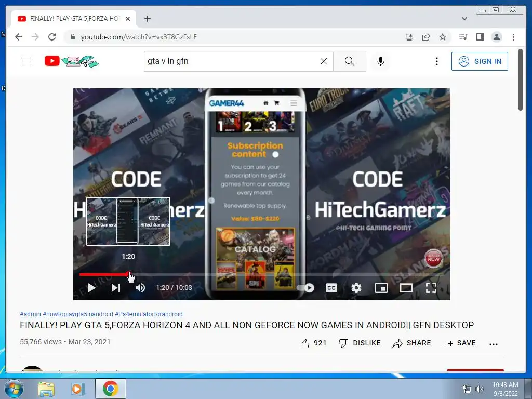Click the DISLIKE button
Image resolution: width=532 pixels, height=399 pixels.
[x=360, y=343]
